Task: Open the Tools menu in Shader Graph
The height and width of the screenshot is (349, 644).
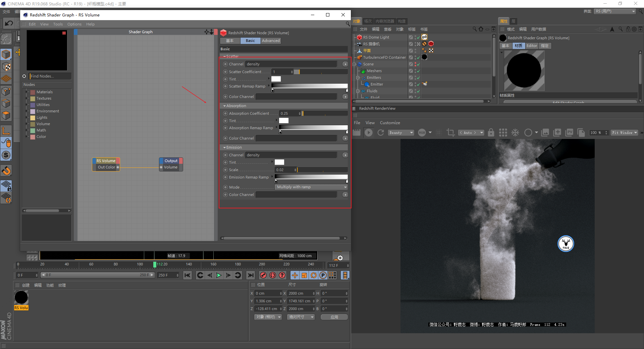Action: (58, 24)
